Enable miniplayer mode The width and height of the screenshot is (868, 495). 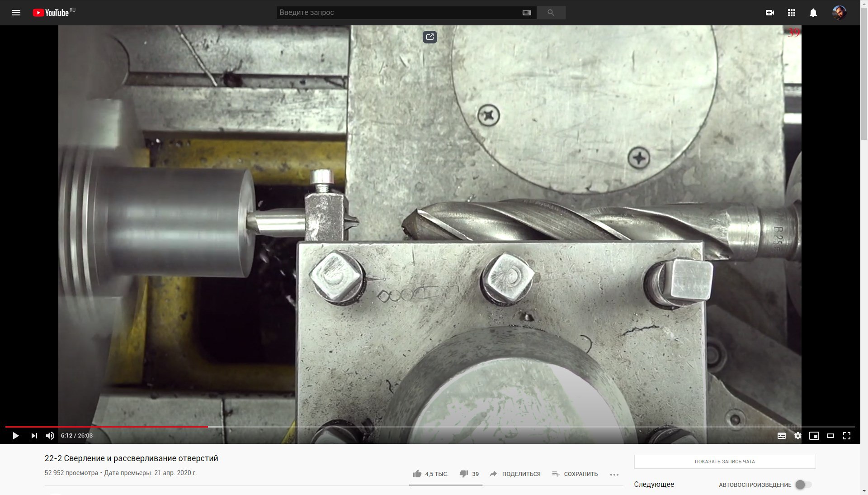tap(814, 436)
